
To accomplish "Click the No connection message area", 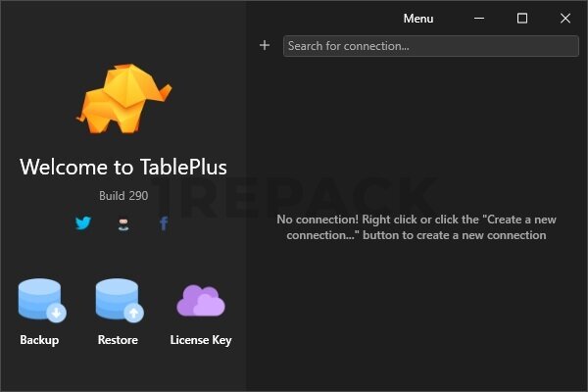I will (412, 226).
